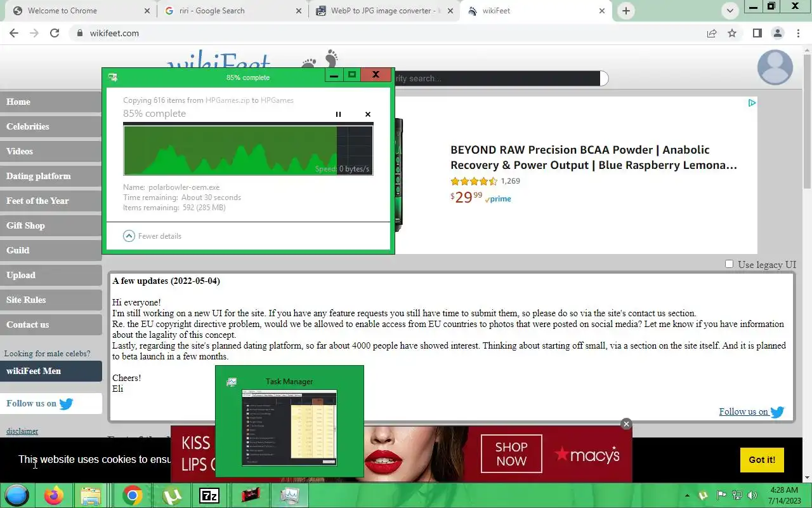Open the Home menu item
Viewport: 812px width, 508px height.
pyautogui.click(x=51, y=102)
